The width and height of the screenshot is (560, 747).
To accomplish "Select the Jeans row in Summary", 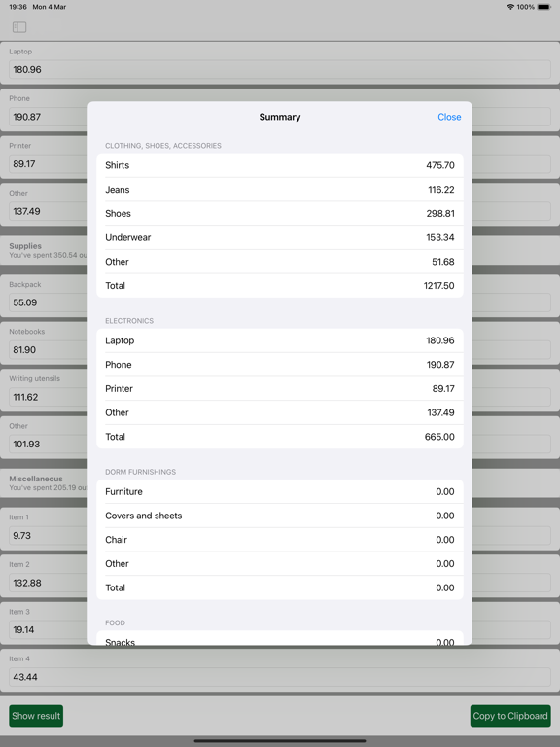I will pos(280,190).
